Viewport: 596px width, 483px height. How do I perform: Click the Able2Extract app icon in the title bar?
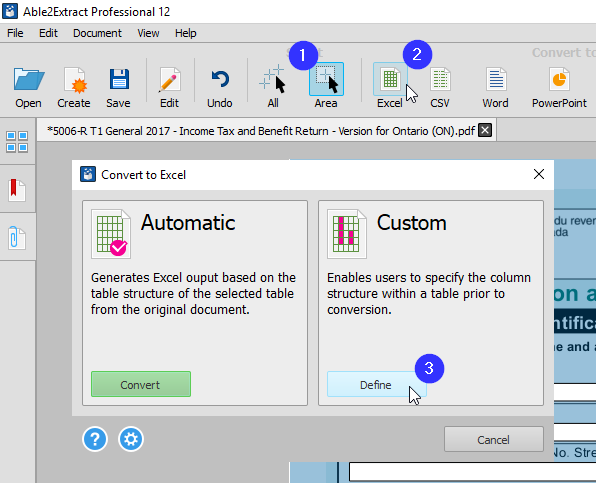10,11
